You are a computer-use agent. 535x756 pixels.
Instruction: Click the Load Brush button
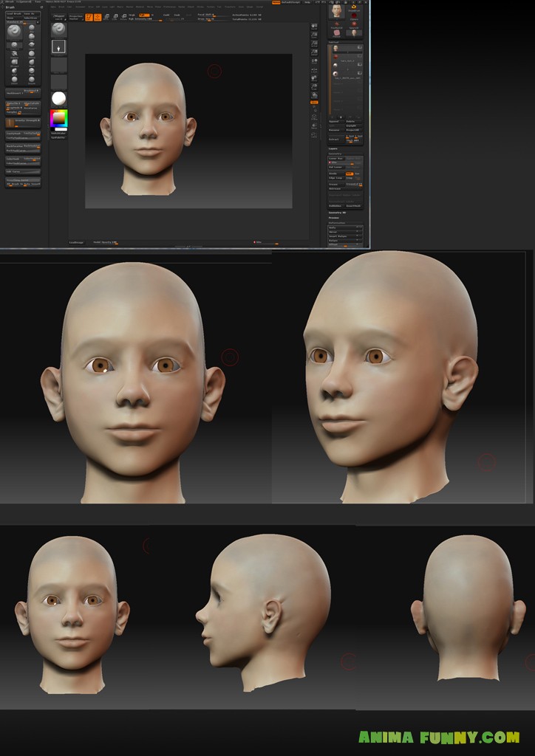pos(14,14)
